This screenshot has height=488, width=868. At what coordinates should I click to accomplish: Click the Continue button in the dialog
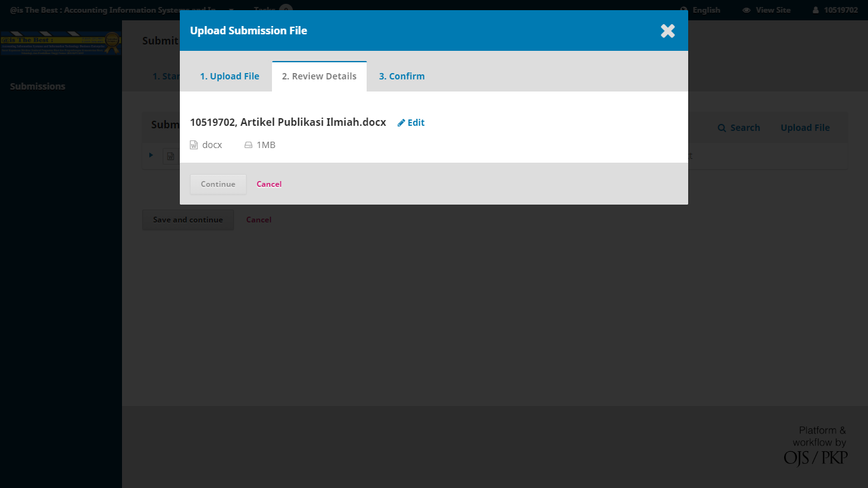point(218,184)
